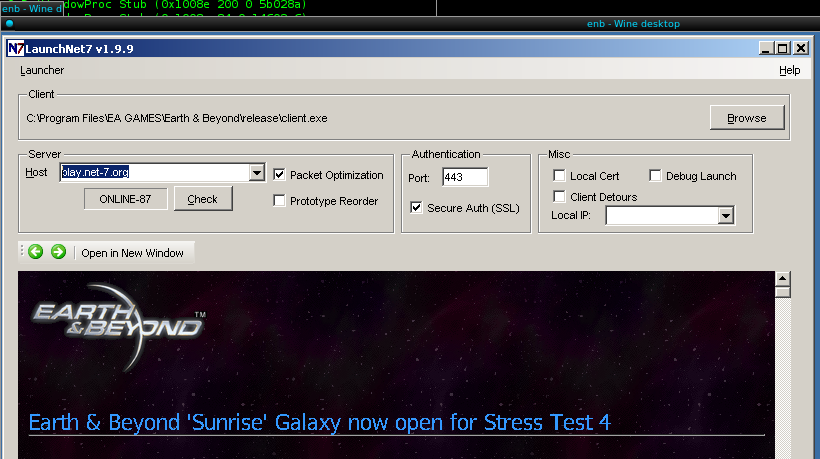The height and width of the screenshot is (459, 820).
Task: Maximize the LaunchNet7 window
Action: 783,49
